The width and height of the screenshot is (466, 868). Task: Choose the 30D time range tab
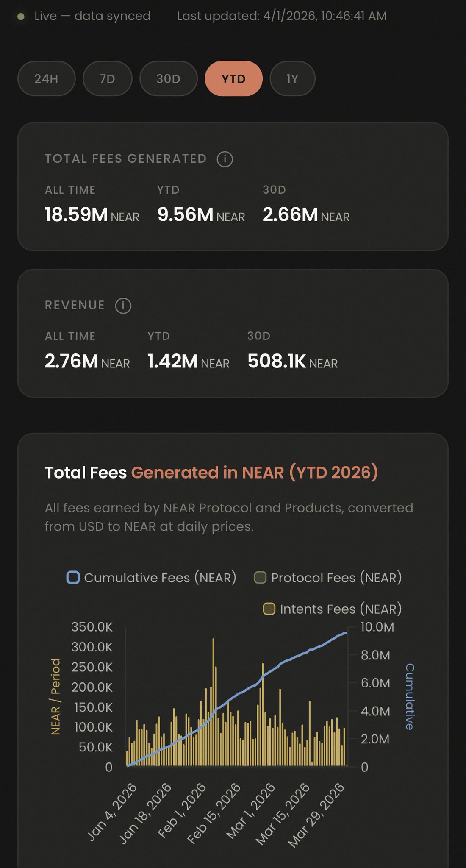coord(168,79)
